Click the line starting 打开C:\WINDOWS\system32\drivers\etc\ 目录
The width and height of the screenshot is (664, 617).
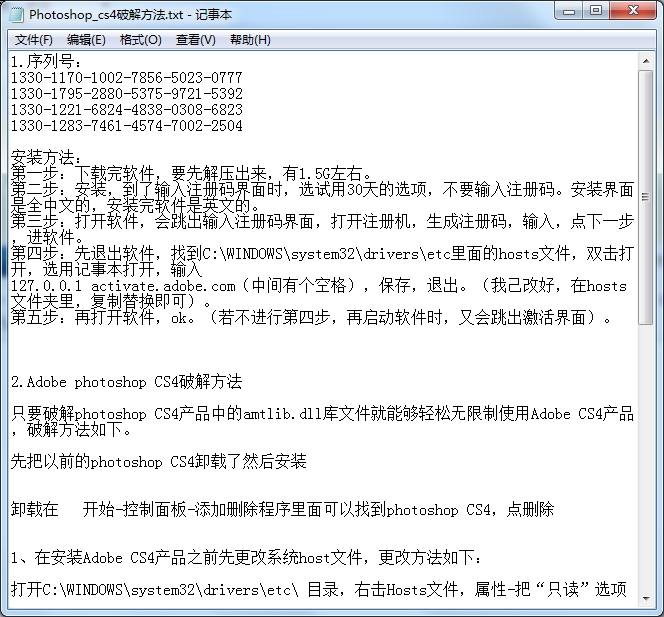tap(319, 589)
